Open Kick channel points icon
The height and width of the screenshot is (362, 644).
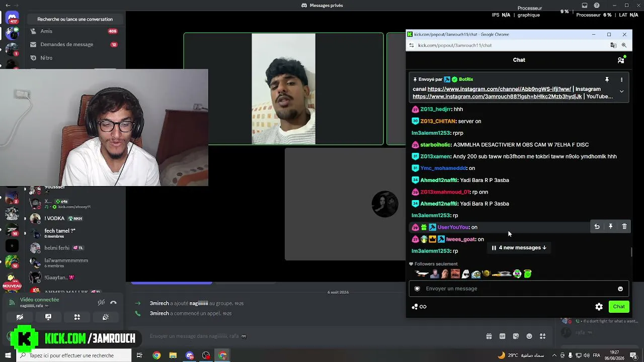pyautogui.click(x=415, y=307)
